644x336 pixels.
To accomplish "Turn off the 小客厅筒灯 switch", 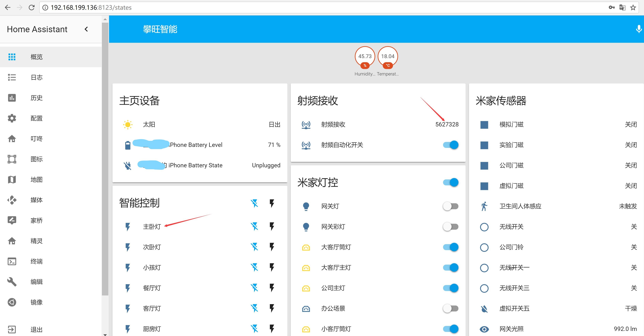I will (451, 329).
